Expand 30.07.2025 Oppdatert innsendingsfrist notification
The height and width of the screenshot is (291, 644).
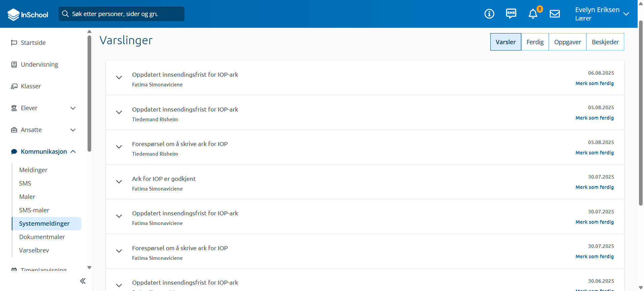[x=119, y=216]
